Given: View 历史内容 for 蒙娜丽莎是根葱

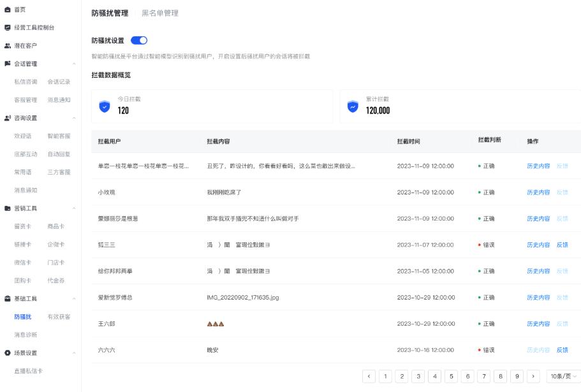Looking at the screenshot, I should pos(538,219).
